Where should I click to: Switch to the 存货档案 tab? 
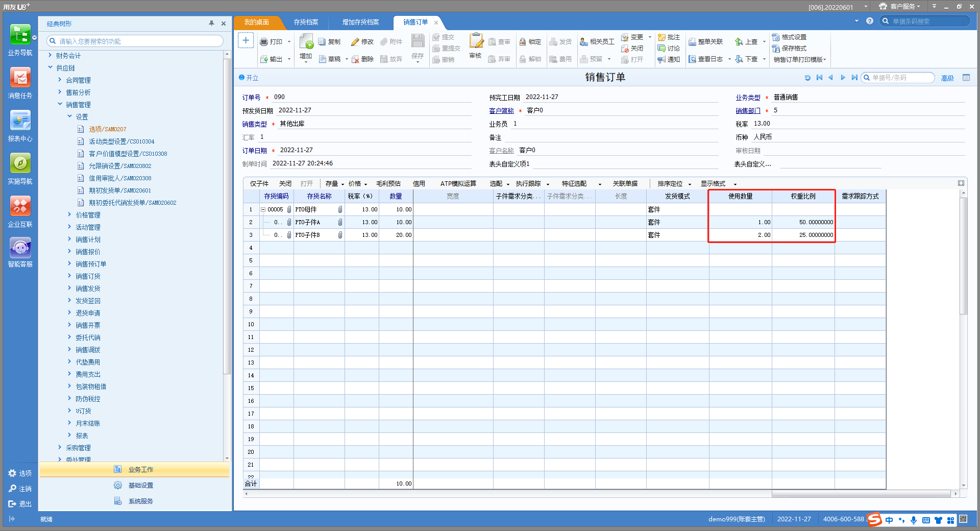tap(306, 22)
